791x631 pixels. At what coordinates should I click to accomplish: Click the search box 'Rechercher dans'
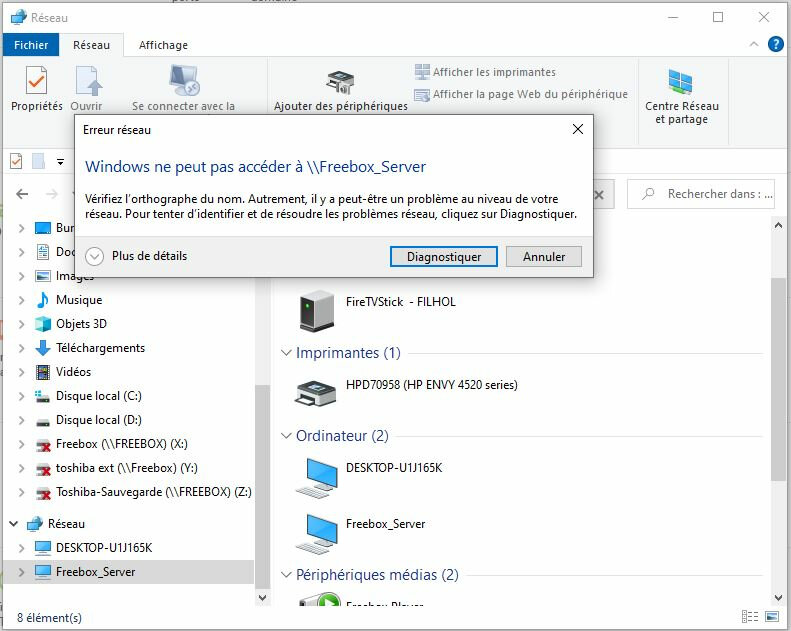pos(701,194)
